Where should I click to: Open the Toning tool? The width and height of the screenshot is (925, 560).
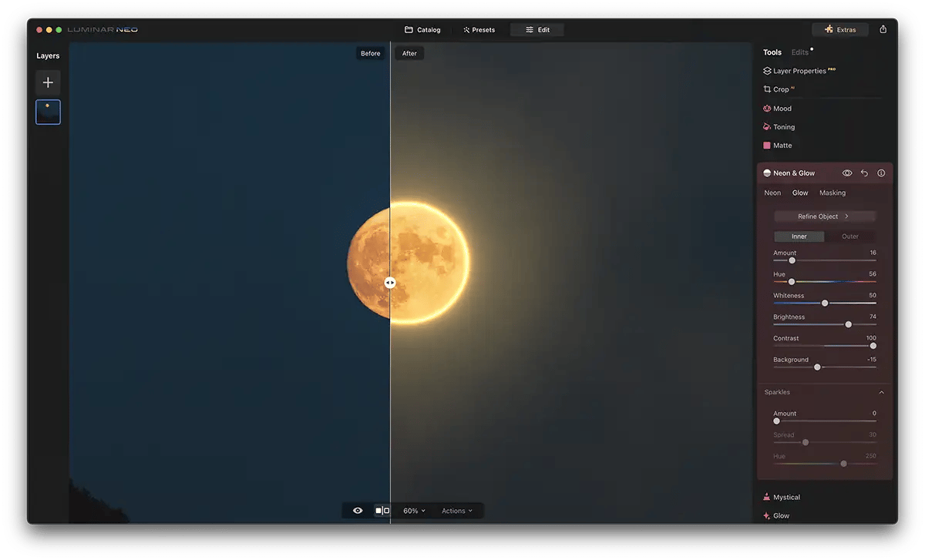pos(779,127)
